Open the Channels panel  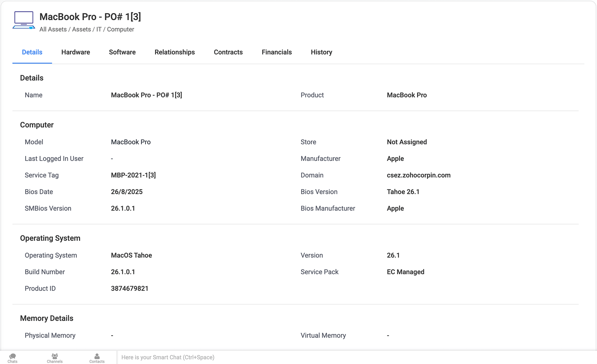(54, 358)
